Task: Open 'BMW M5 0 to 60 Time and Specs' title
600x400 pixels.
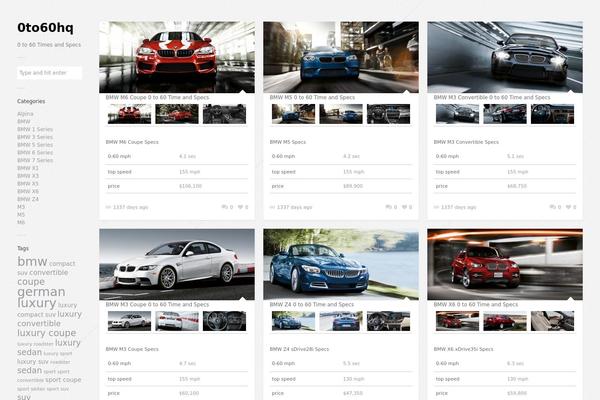Action: (312, 97)
